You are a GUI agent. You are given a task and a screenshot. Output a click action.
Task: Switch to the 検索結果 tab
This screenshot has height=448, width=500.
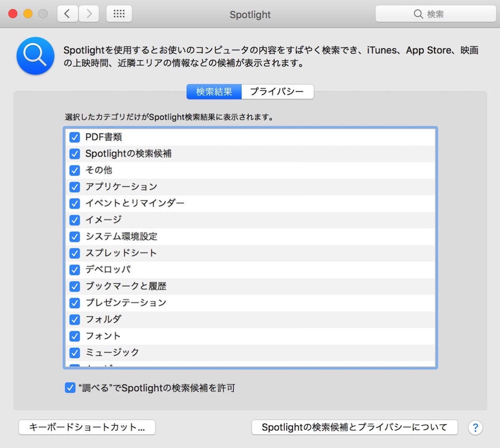(x=214, y=92)
